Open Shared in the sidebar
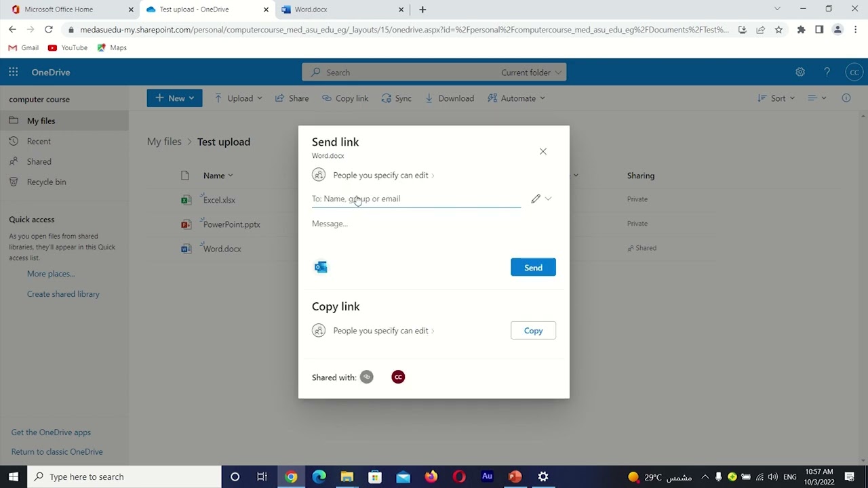The height and width of the screenshot is (488, 868). coord(64,161)
